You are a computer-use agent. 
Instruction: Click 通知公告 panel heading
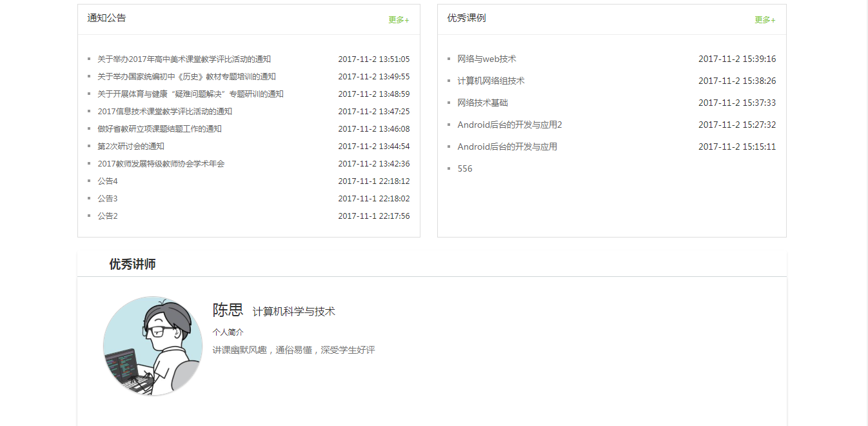click(106, 18)
